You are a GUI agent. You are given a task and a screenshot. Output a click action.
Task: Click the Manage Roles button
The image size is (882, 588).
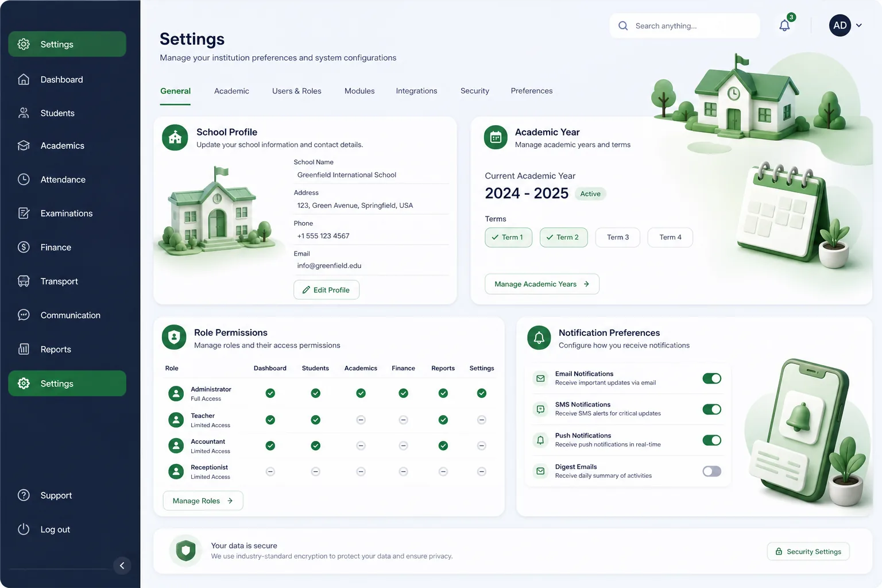(x=203, y=501)
